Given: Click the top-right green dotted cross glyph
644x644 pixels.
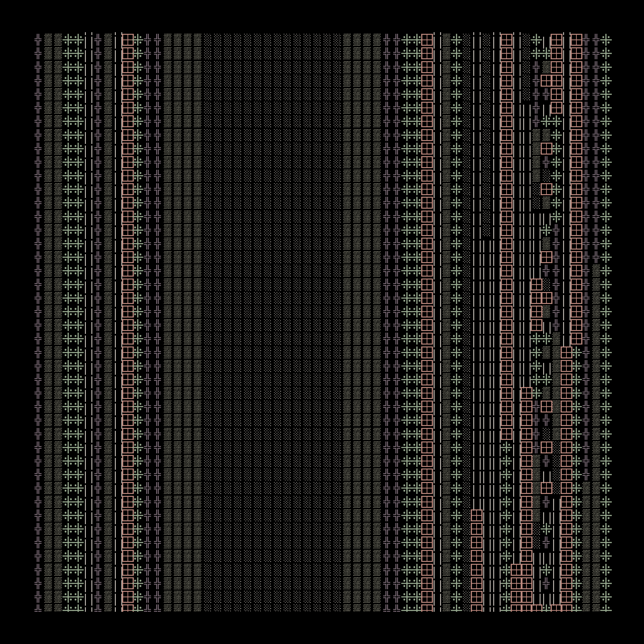Looking at the screenshot, I should click(606, 40).
